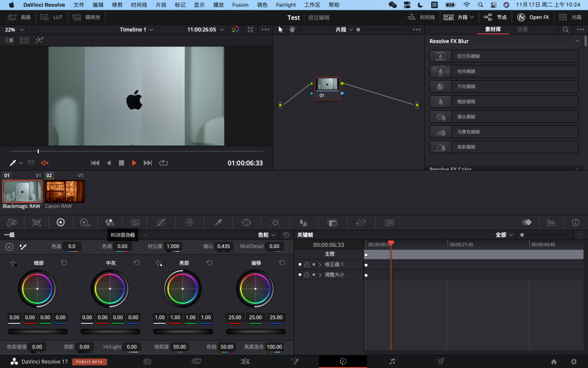Open the Scopes panel icon

click(551, 222)
